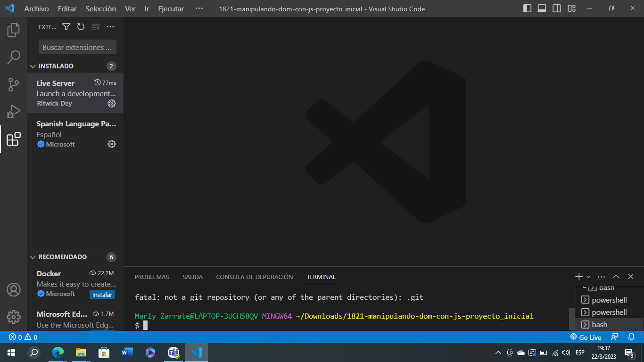Click the Buscar extensiones search field
The height and width of the screenshot is (362, 644).
[77, 47]
